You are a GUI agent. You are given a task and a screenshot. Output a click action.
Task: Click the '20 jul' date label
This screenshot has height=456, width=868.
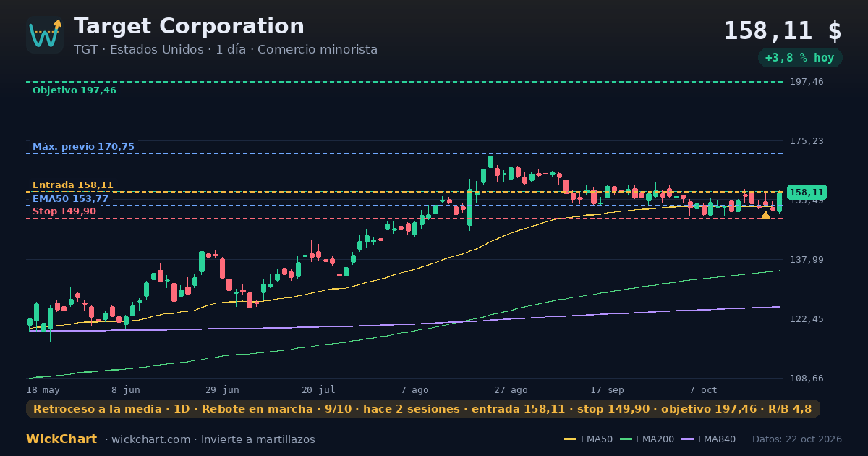318,389
